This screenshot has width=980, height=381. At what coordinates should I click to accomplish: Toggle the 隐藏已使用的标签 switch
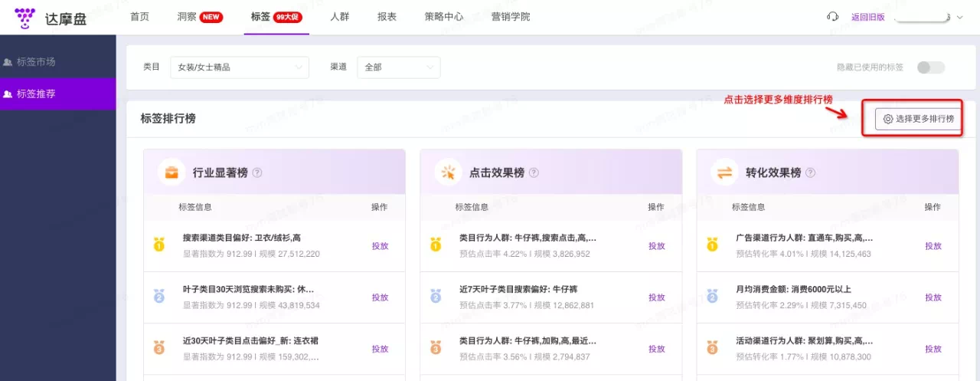click(x=931, y=67)
